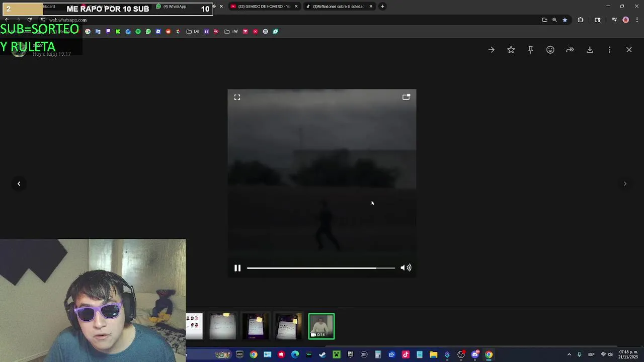Enter fullscreen on the video
The width and height of the screenshot is (644, 362).
[x=237, y=98]
